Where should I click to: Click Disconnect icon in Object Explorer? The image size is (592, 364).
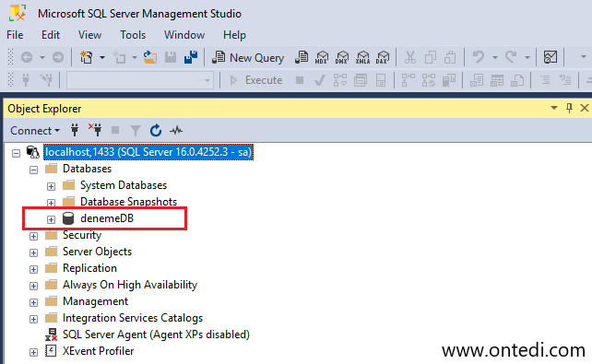point(95,130)
